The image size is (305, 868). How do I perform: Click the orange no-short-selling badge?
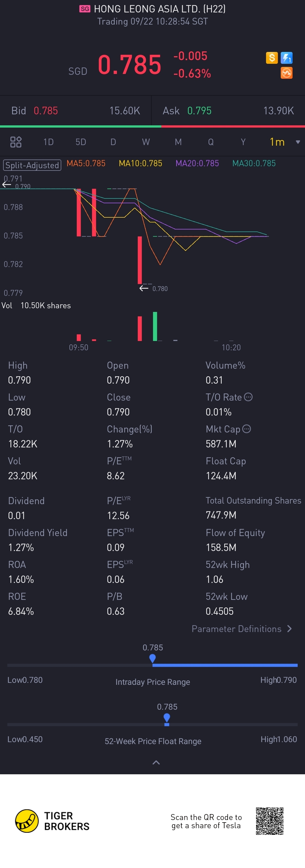coord(286,73)
